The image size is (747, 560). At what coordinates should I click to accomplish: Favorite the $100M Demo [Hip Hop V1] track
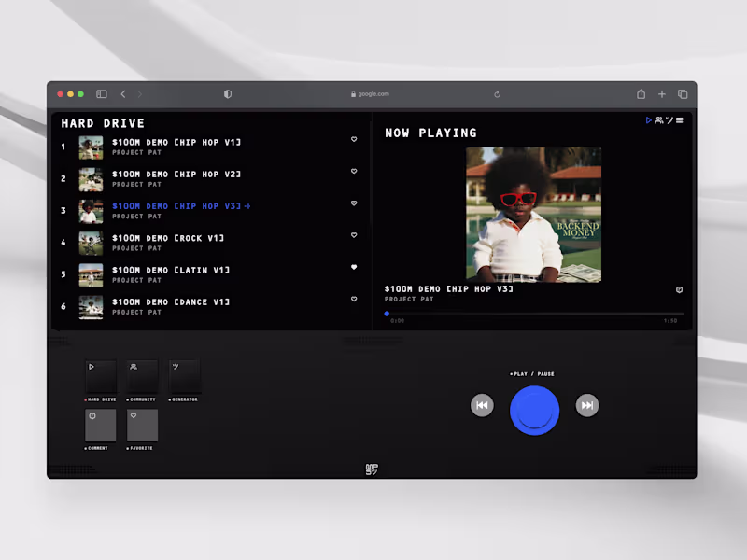click(354, 139)
